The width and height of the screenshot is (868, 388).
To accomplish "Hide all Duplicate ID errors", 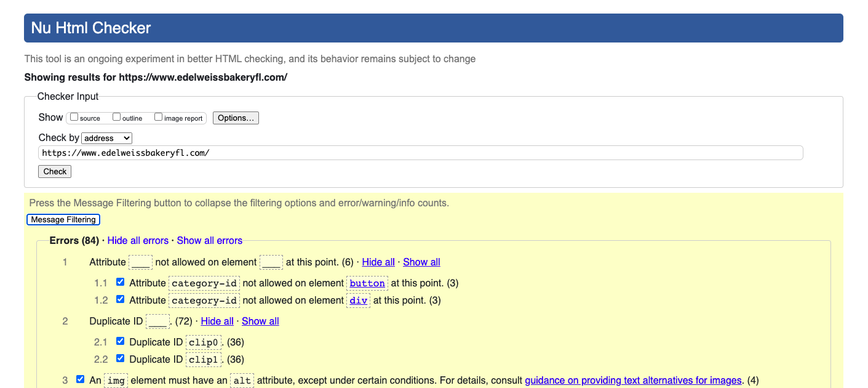I will (217, 321).
